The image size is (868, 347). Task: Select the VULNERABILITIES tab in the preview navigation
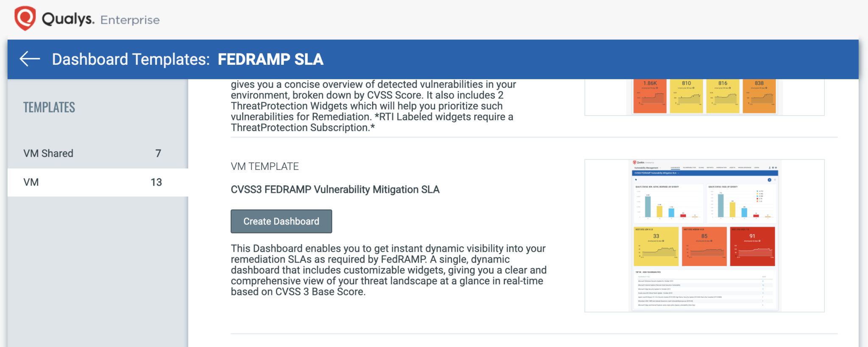(689, 168)
